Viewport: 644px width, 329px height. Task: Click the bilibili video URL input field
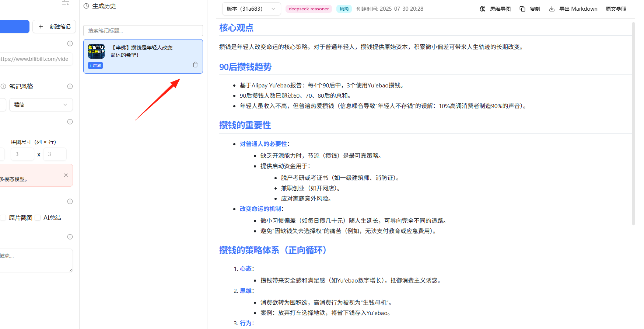coord(36,59)
